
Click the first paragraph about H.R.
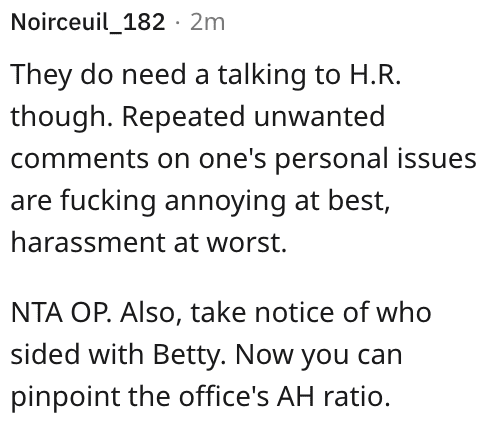point(244,158)
